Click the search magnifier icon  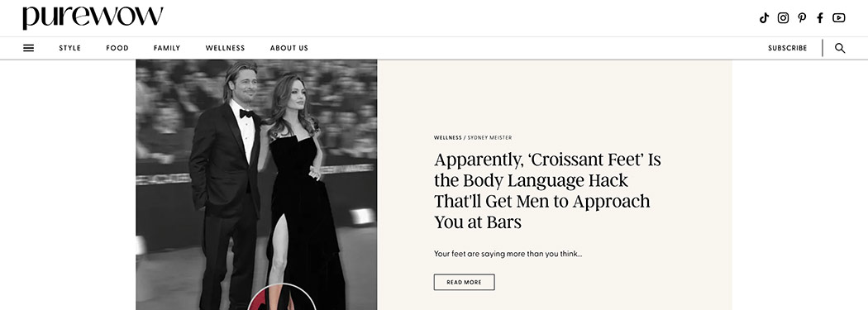[x=840, y=48]
